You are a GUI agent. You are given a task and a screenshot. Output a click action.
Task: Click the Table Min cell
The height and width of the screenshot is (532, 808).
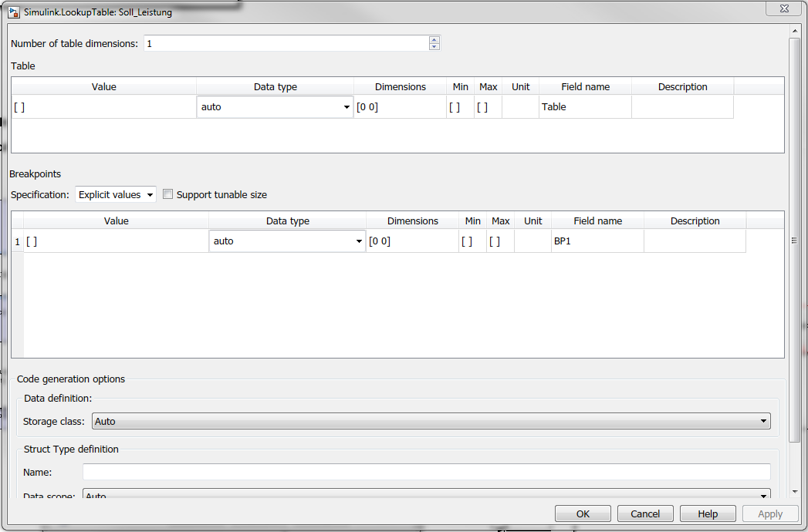[x=460, y=107]
